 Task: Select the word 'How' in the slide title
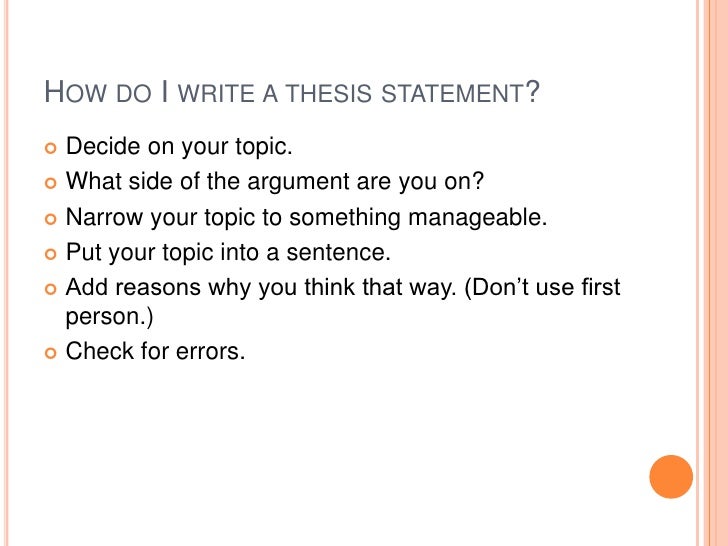[70, 95]
